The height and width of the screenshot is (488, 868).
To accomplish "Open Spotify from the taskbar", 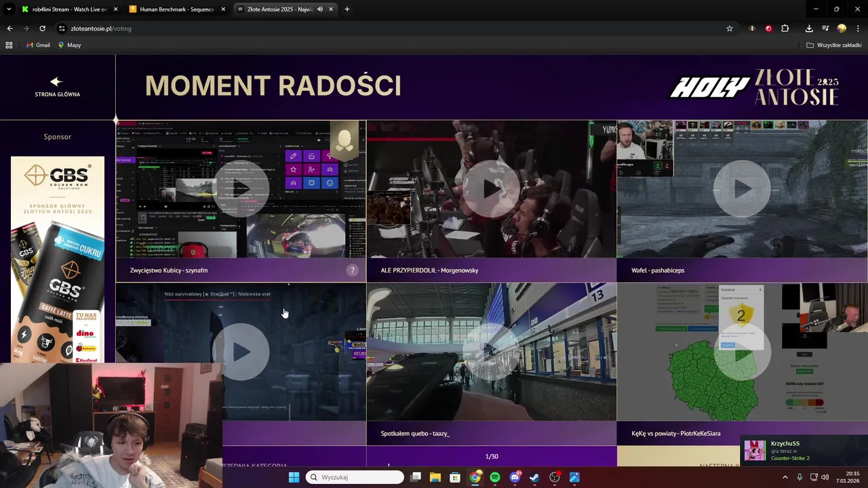I will (495, 477).
